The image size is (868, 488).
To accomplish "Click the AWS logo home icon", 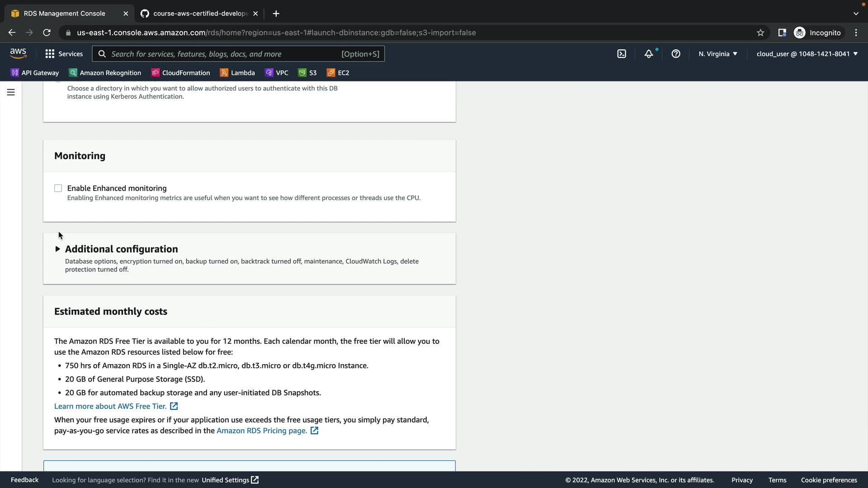I will (18, 53).
